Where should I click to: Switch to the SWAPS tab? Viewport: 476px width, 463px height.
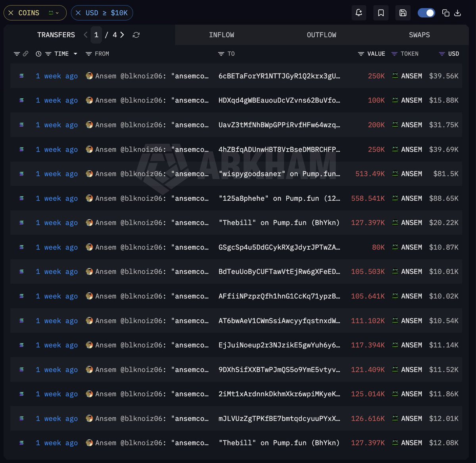point(419,35)
